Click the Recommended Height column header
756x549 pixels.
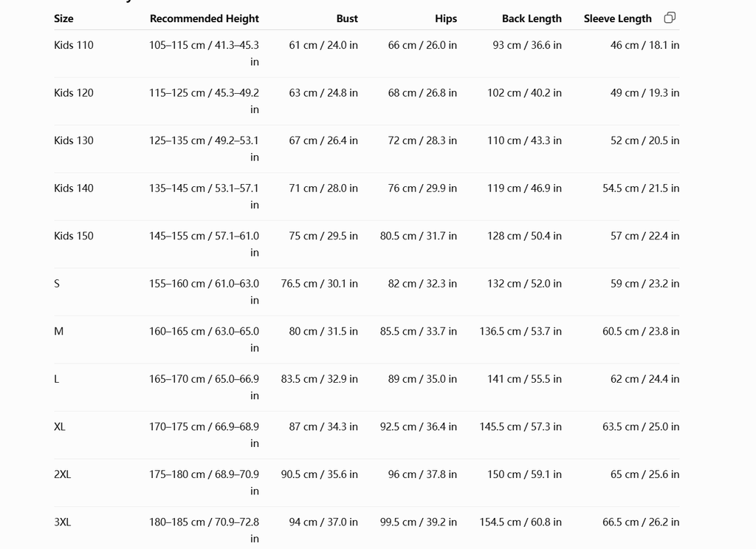[x=205, y=18]
